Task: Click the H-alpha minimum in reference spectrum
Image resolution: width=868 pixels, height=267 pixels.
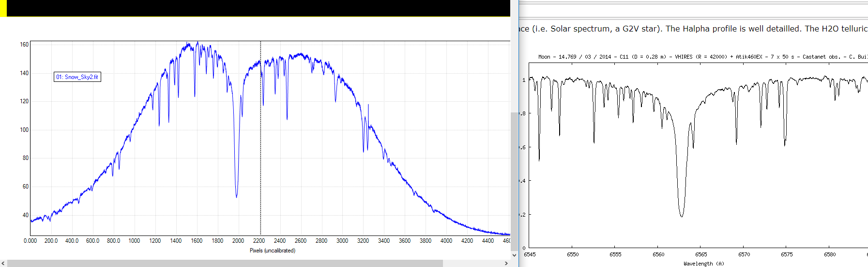Action: [x=682, y=215]
